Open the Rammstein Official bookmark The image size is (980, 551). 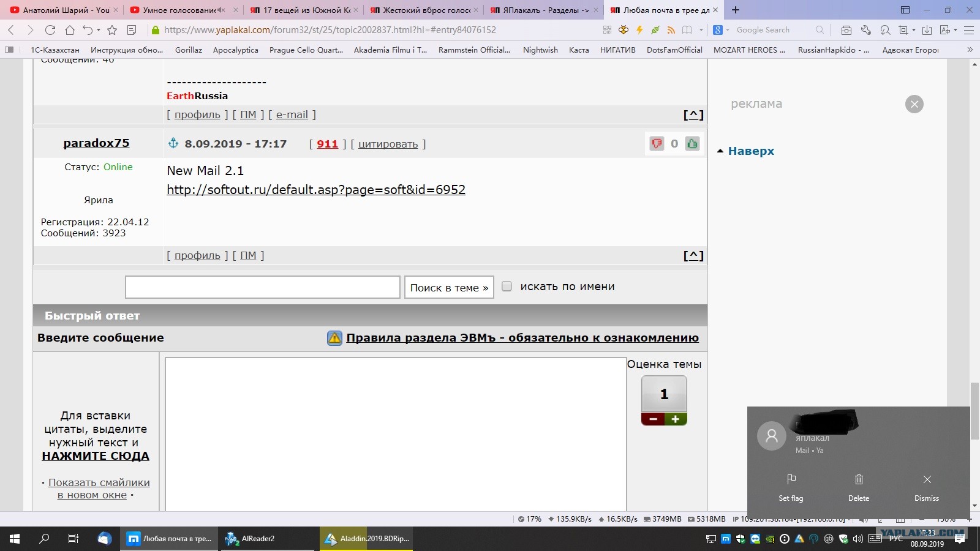474,50
